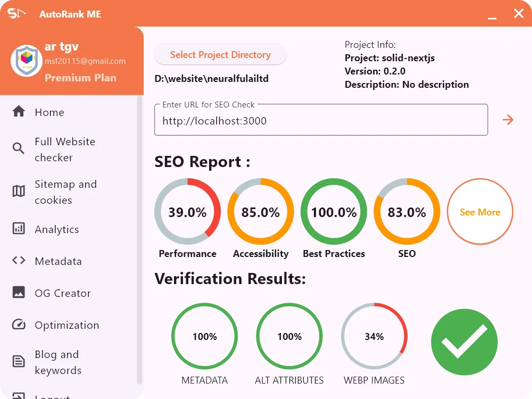Select Home in the navigation menu
This screenshot has width=532, height=399.
click(49, 112)
